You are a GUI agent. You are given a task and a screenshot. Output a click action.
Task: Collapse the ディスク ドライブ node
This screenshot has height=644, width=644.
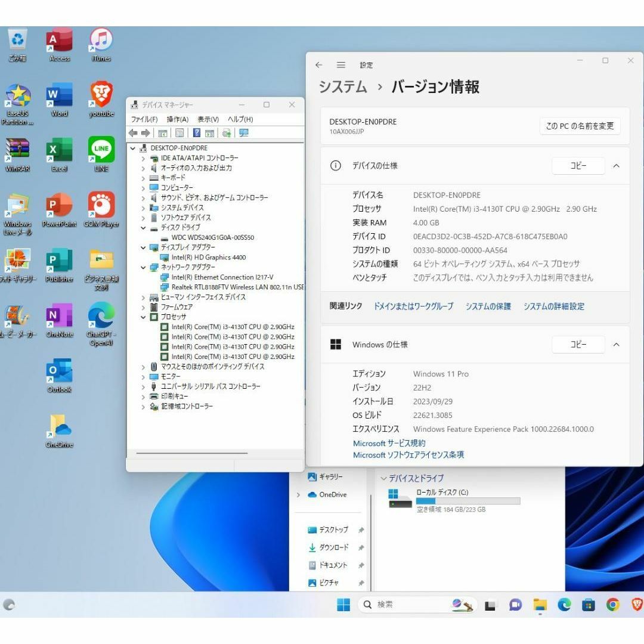click(x=143, y=228)
